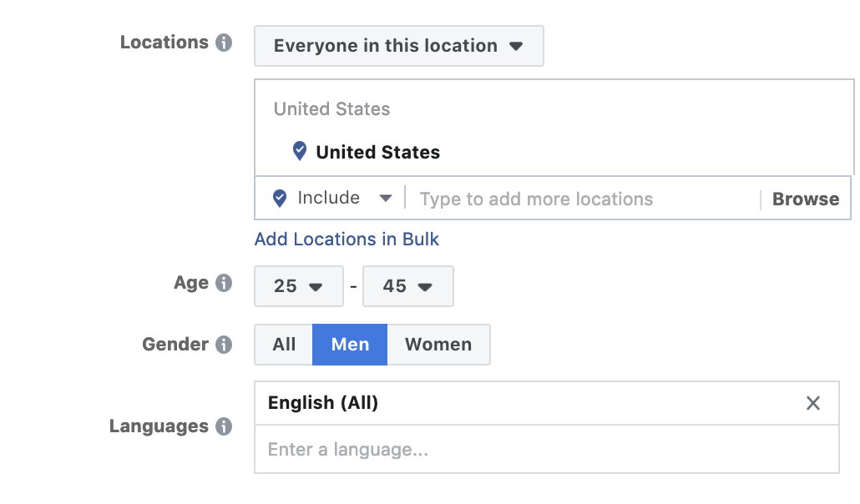Viewport: 860px width, 504px height.
Task: Open the minimum age 25 dropdown
Action: click(x=298, y=286)
